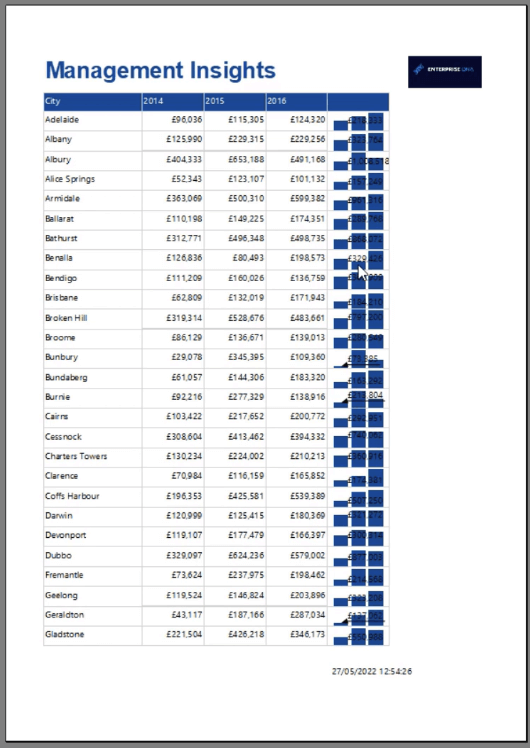The width and height of the screenshot is (530, 748).
Task: Click Albury 2015 value £653,188
Action: click(x=246, y=159)
